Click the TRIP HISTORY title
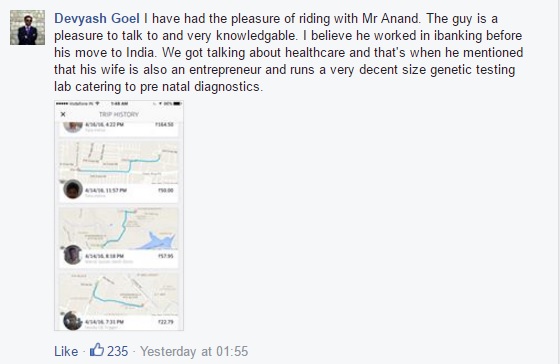The height and width of the screenshot is (364, 560). (119, 114)
